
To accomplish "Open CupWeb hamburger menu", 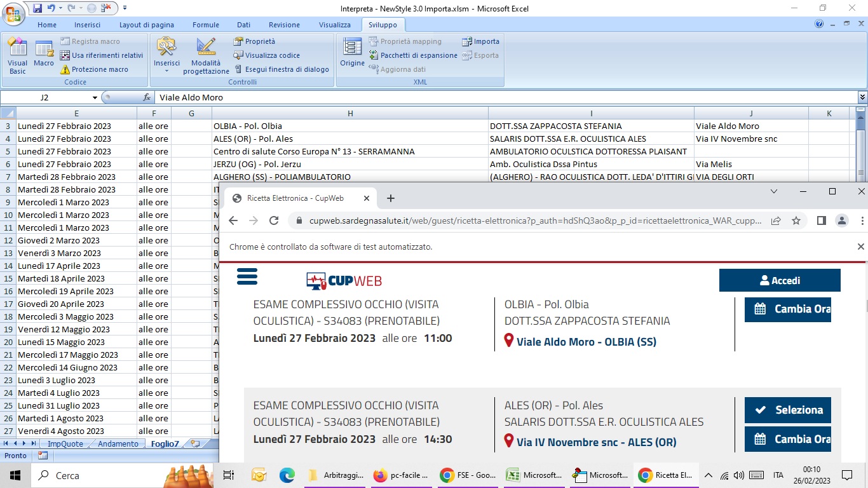I will (x=247, y=276).
